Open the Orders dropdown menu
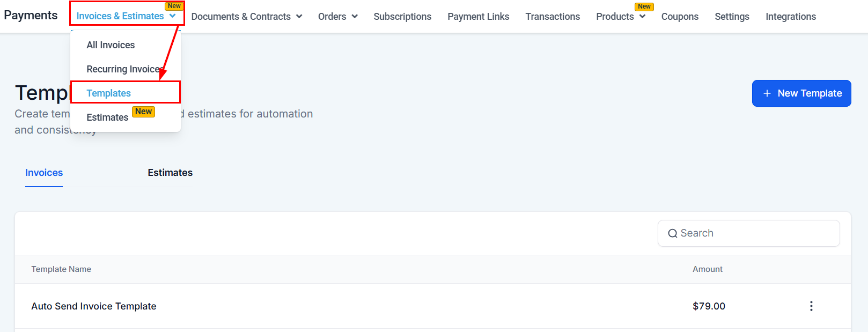The width and height of the screenshot is (868, 332). pos(337,17)
